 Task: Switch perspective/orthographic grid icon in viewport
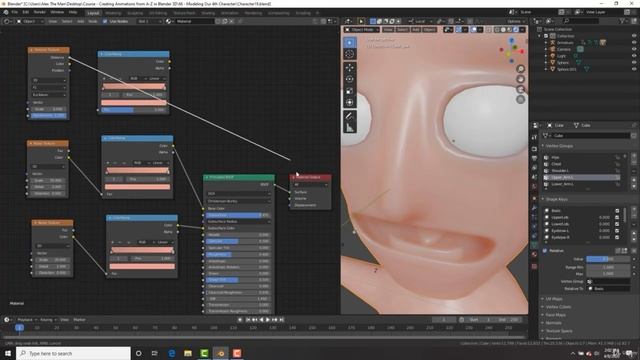coord(520,99)
